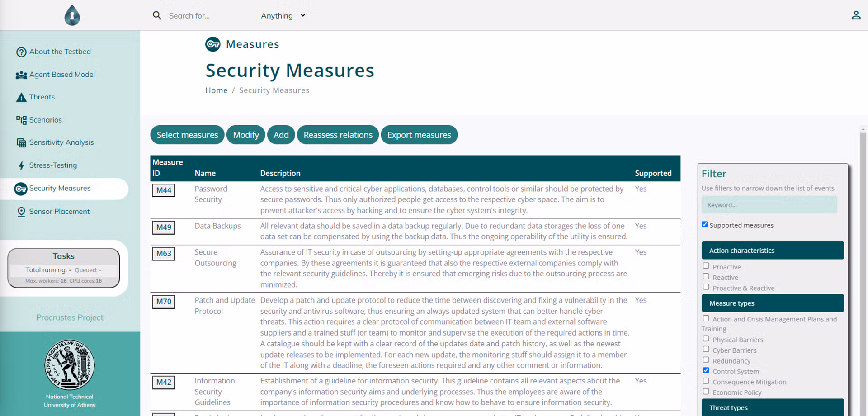868x416 pixels.
Task: Click the Description column header
Action: pyautogui.click(x=280, y=173)
